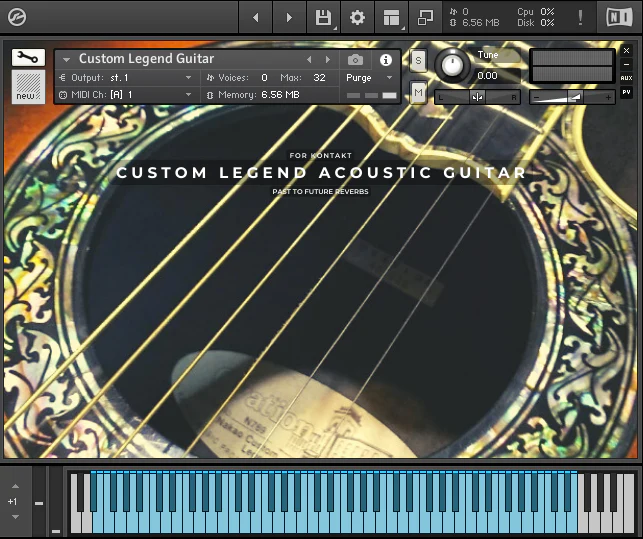Image resolution: width=643 pixels, height=539 pixels.
Task: Click the output level meter
Action: [572, 66]
